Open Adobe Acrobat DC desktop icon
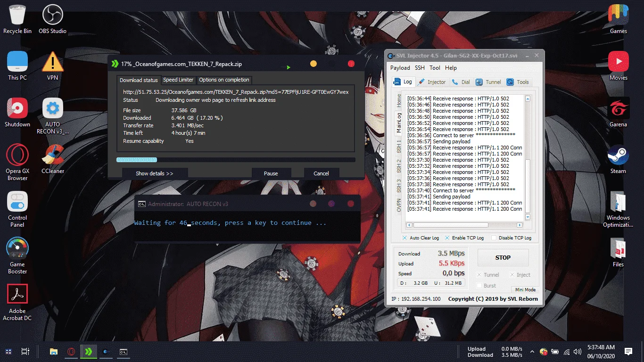 pos(17,303)
